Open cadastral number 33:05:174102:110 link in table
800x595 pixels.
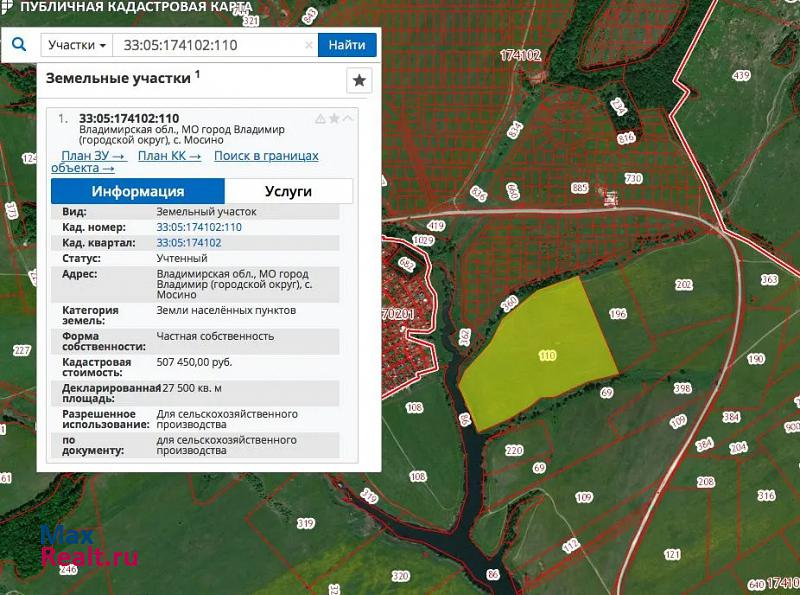(x=198, y=227)
